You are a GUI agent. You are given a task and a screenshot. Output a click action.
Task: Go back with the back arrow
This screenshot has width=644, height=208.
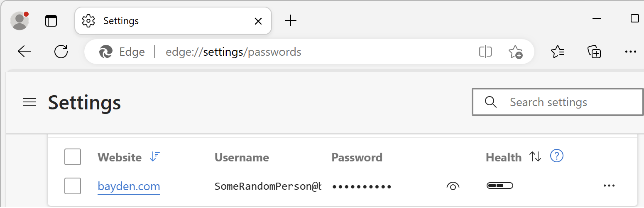click(x=24, y=52)
